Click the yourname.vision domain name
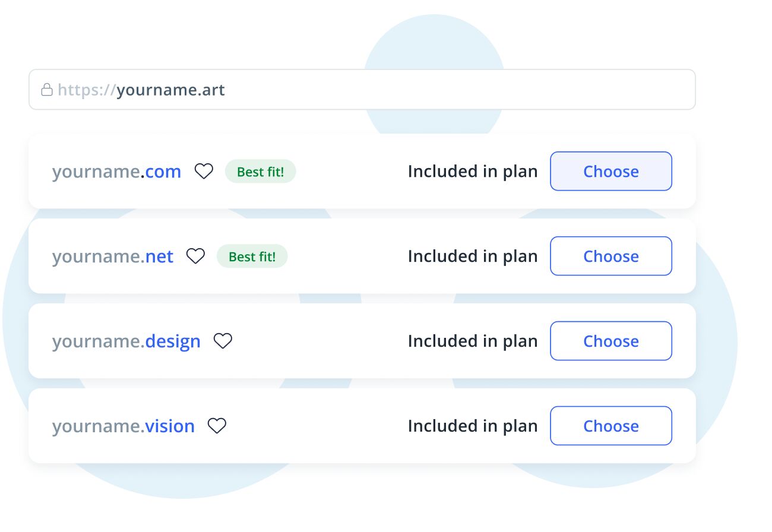The height and width of the screenshot is (532, 772). (123, 426)
